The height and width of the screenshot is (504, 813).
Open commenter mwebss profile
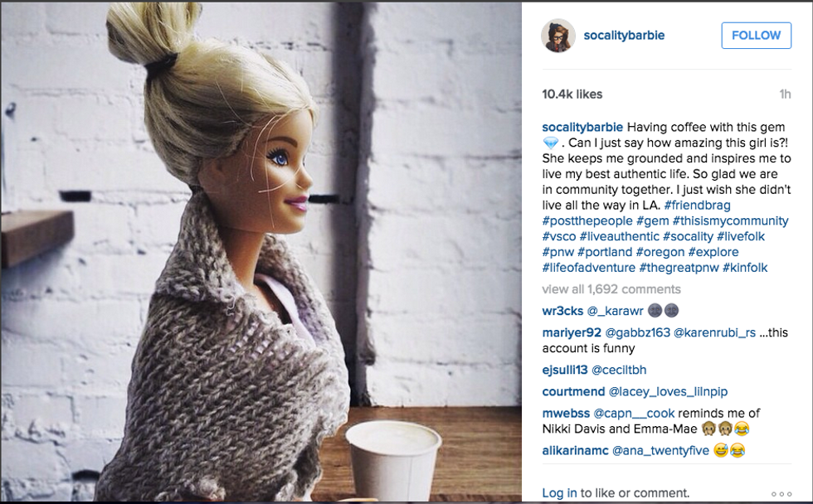click(566, 414)
